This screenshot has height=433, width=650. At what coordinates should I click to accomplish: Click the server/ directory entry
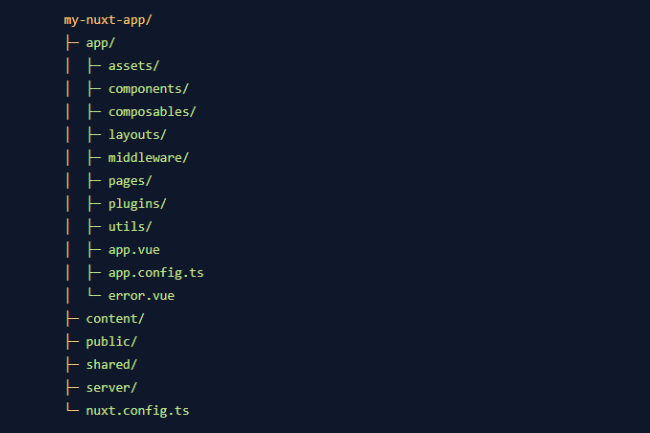(x=112, y=388)
